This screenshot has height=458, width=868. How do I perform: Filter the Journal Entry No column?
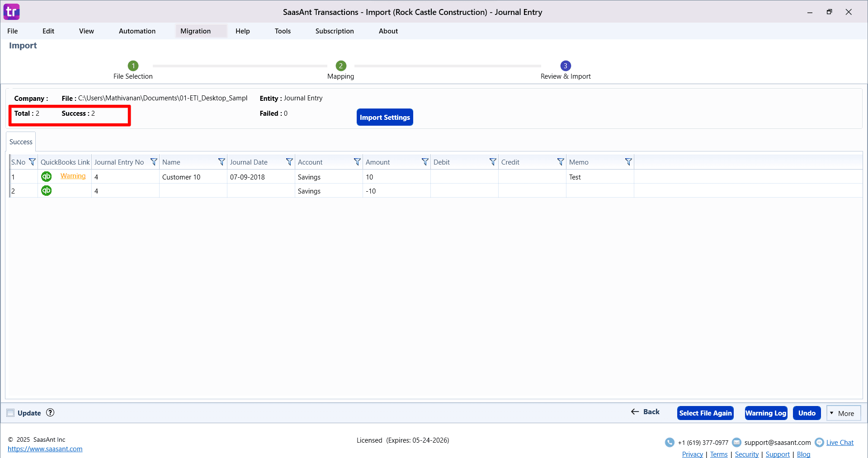[x=154, y=162]
